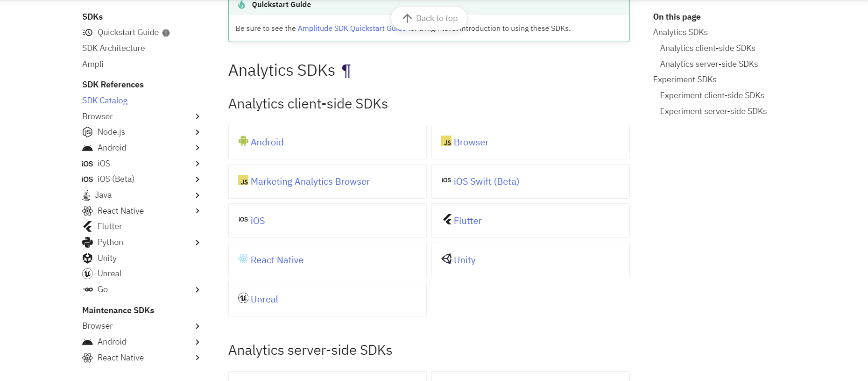This screenshot has width=868, height=381.
Task: Click the Unreal logo on the Unreal card
Action: coord(243,298)
